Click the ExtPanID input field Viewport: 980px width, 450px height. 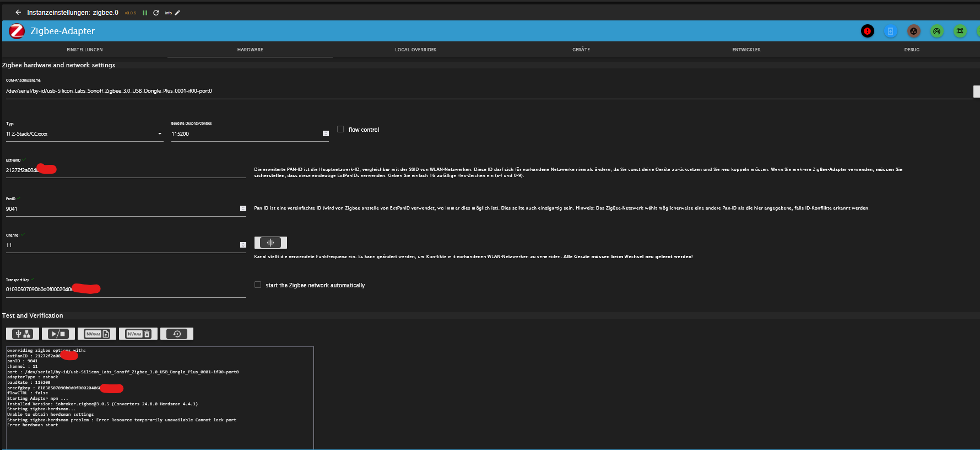126,170
